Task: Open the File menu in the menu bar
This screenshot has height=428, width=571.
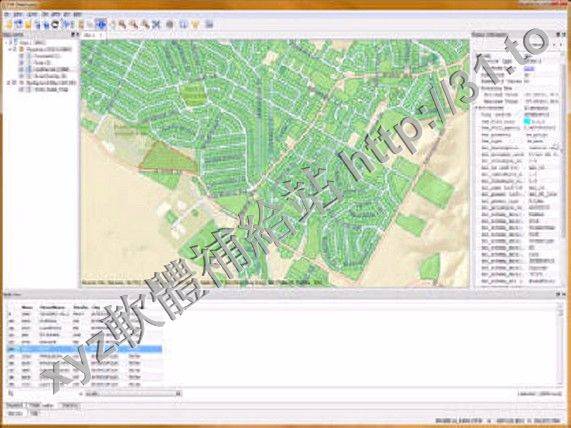Action: (7, 15)
